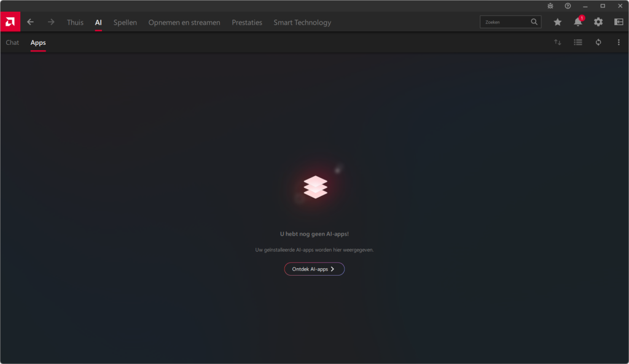Click the bug report icon
The image size is (629, 364).
(550, 6)
